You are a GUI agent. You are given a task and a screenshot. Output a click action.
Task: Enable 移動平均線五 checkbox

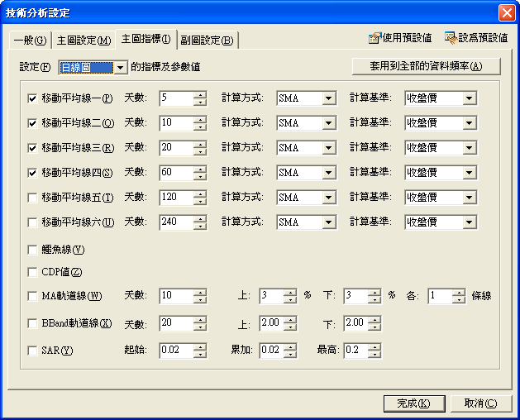coord(33,198)
